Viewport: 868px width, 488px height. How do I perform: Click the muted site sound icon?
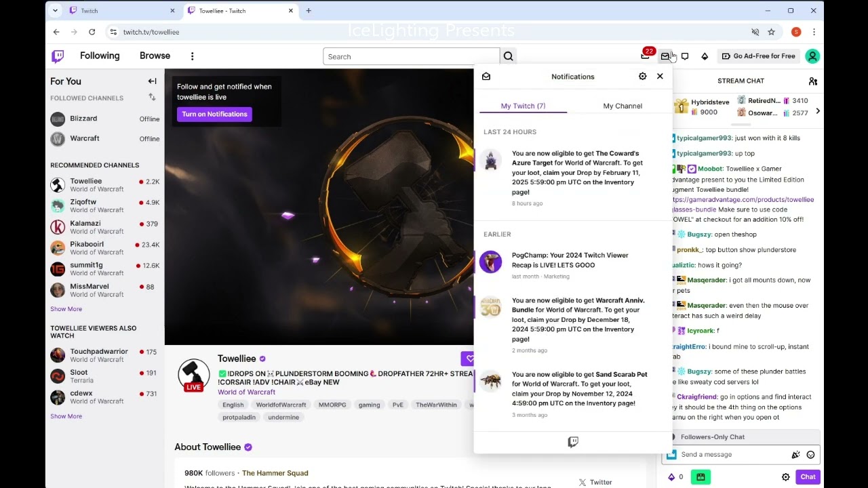tap(755, 32)
